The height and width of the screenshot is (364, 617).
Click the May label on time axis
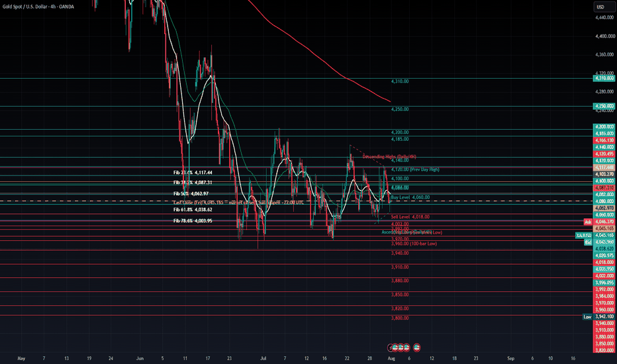pos(21,359)
